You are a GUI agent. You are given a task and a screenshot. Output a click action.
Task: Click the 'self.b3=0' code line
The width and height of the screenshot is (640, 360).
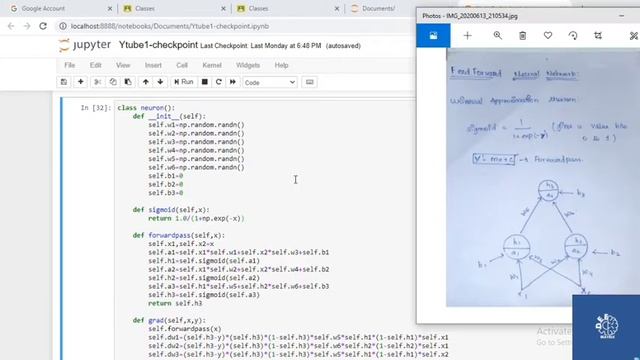click(166, 193)
